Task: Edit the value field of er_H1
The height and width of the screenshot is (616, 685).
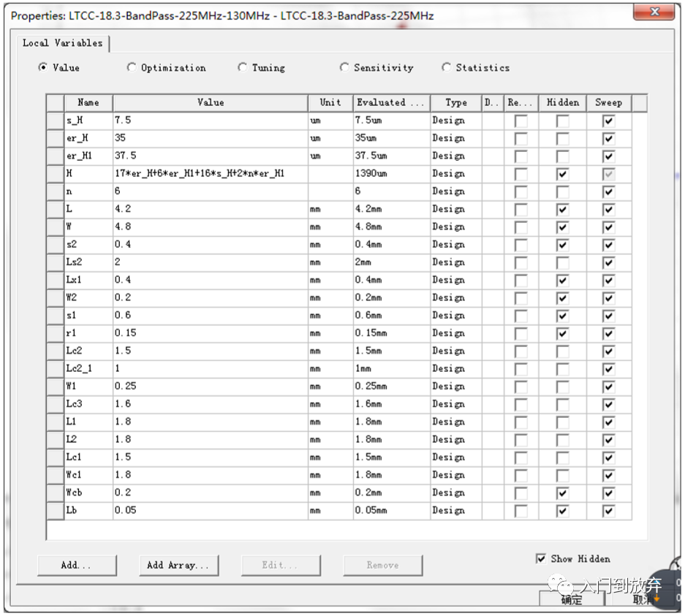Action: pos(210,156)
